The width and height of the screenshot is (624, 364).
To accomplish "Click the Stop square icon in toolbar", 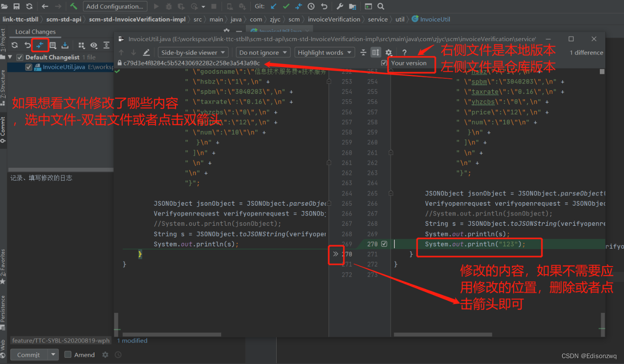I will click(214, 6).
